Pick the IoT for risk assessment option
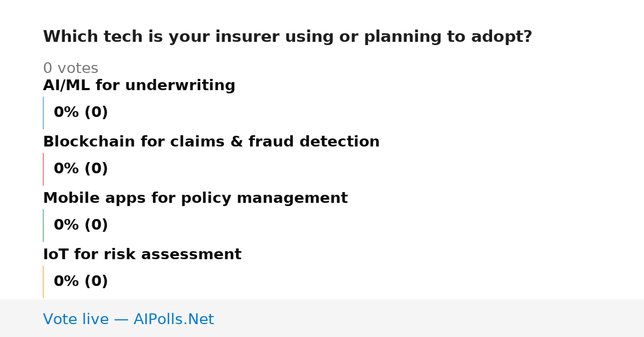This screenshot has height=337, width=644. 142,255
